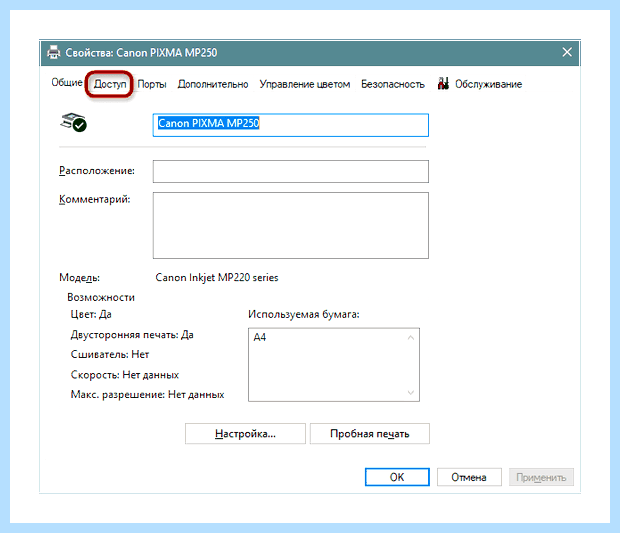Click the Расположение input field
The height and width of the screenshot is (533, 620).
[x=291, y=171]
